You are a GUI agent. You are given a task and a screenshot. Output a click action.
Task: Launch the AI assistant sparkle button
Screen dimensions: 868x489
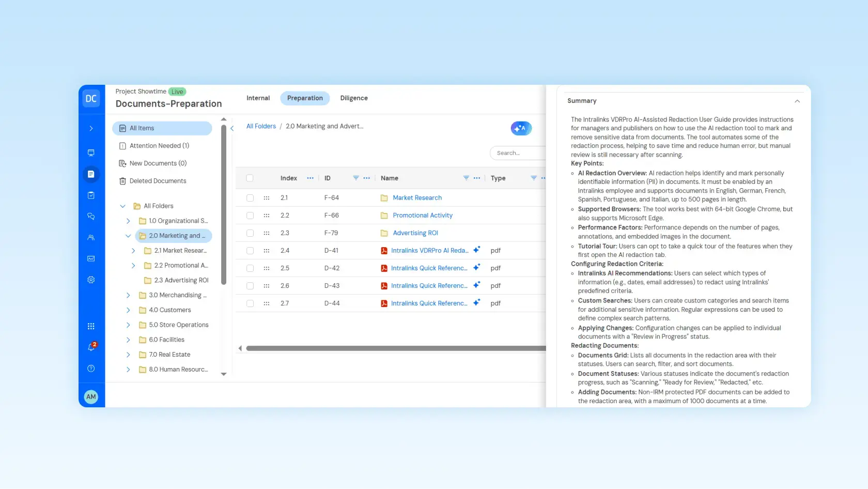521,128
